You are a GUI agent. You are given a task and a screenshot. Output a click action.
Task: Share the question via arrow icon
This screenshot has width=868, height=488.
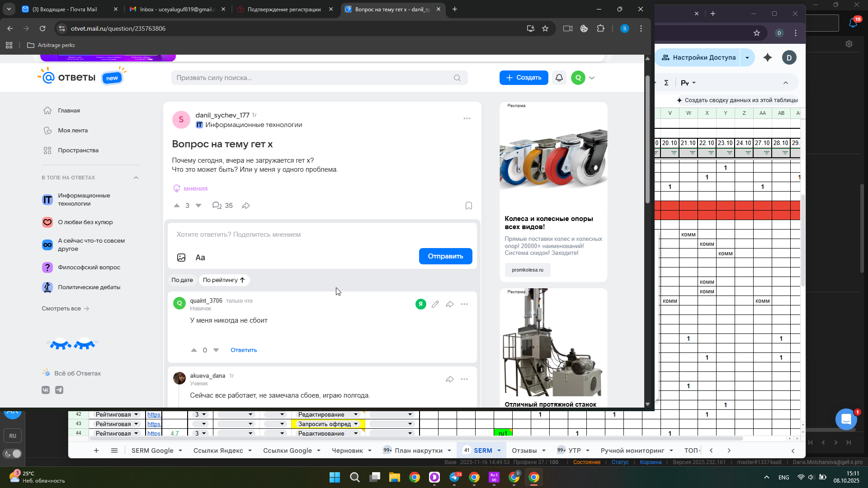click(246, 206)
